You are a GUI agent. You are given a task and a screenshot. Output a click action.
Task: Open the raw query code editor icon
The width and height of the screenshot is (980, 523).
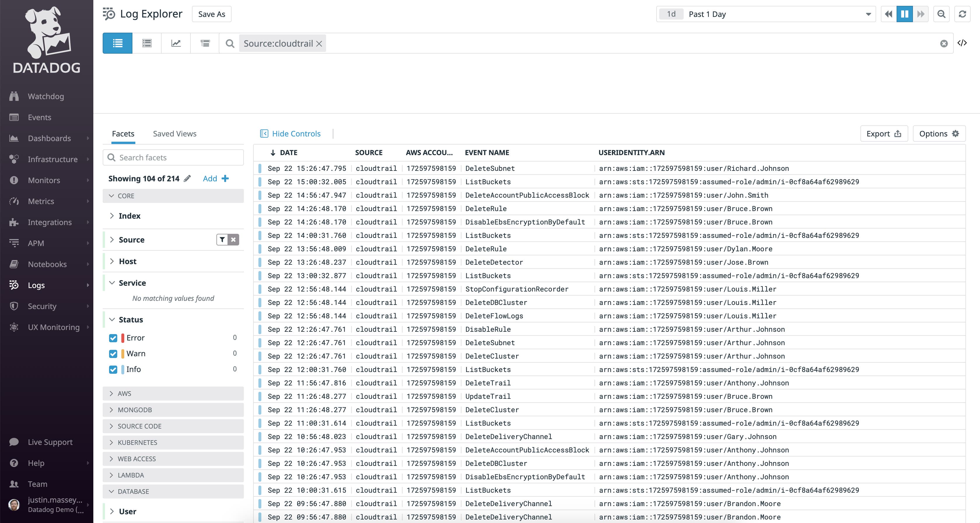[x=963, y=43]
